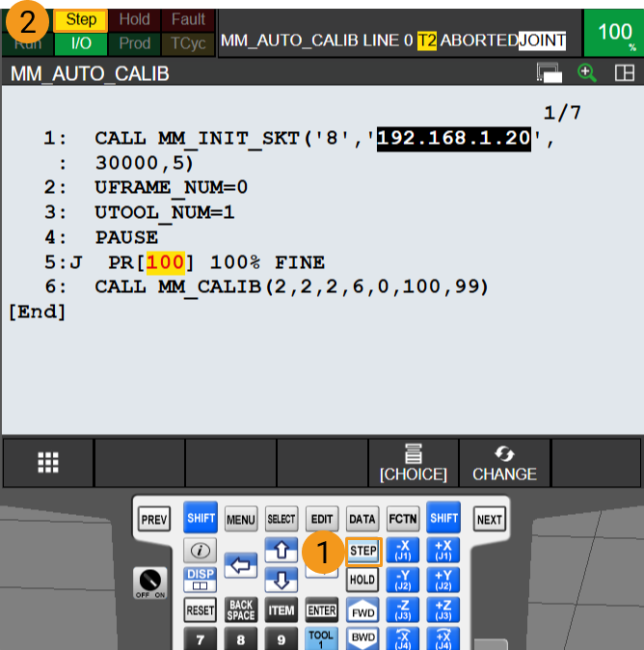
Task: Click the ENTER key
Action: (x=322, y=610)
